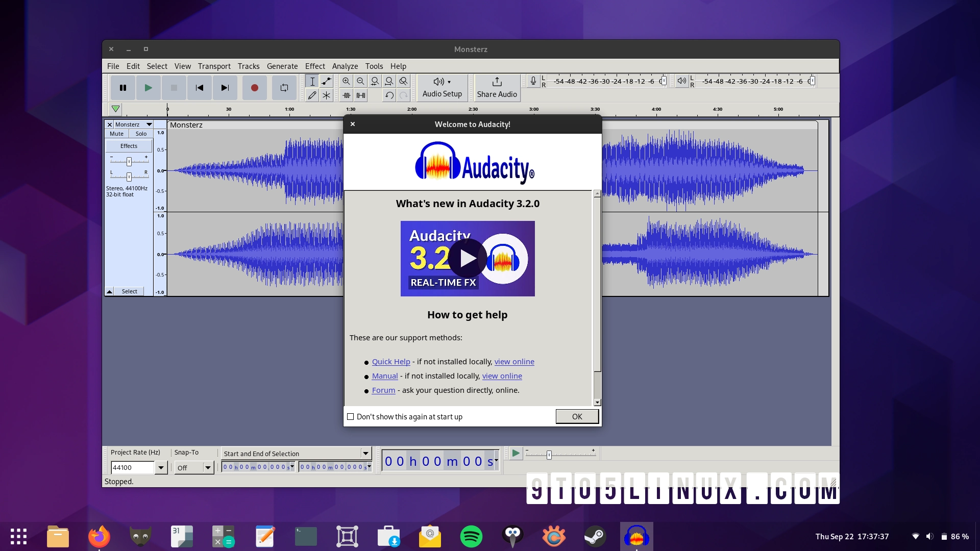Play the Audacity 3.2 Real-Time FX video
Screen dimensions: 980x551
click(468, 258)
